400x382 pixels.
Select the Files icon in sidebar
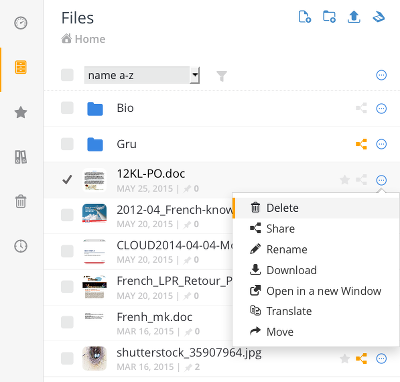point(21,67)
